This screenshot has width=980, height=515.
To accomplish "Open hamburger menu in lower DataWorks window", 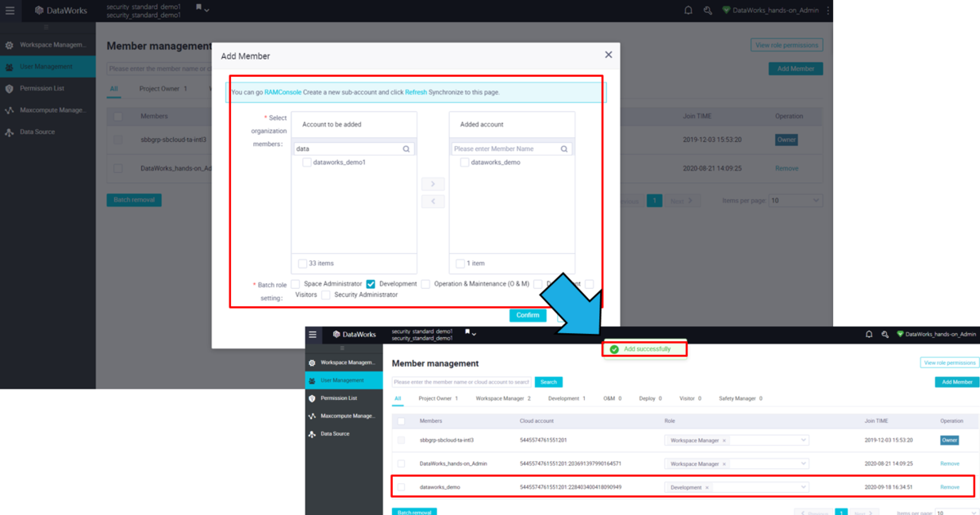I will [312, 335].
